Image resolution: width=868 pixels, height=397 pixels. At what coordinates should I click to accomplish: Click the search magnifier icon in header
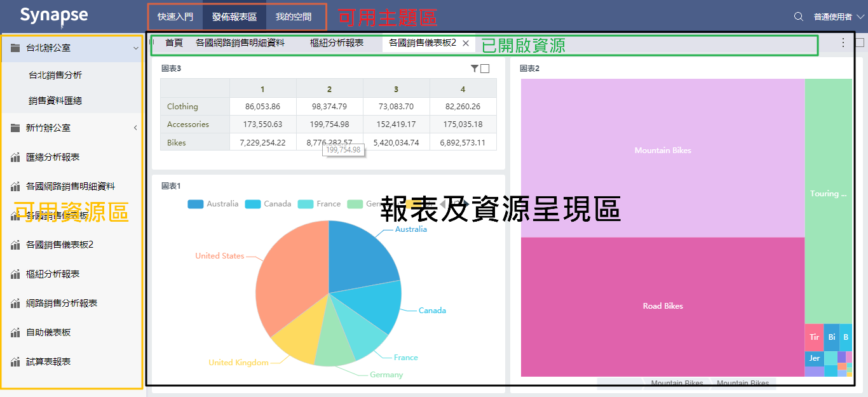point(799,17)
